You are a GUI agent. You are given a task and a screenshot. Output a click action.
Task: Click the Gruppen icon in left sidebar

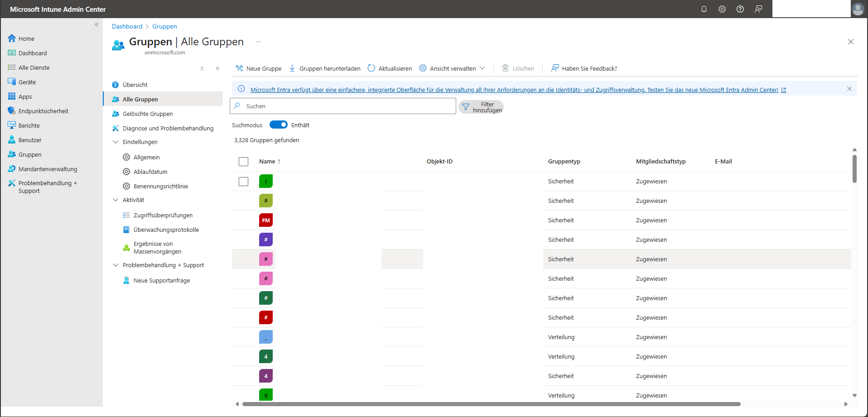[x=12, y=154]
